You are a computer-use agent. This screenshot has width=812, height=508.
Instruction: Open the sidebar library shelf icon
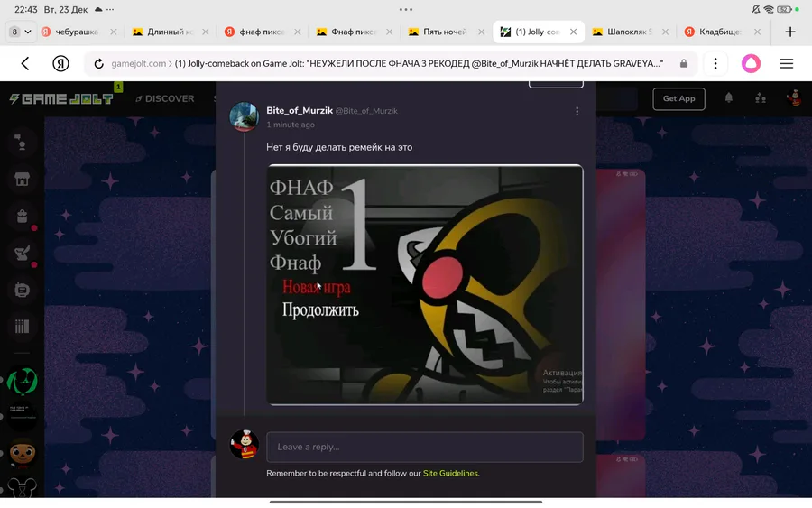22,327
